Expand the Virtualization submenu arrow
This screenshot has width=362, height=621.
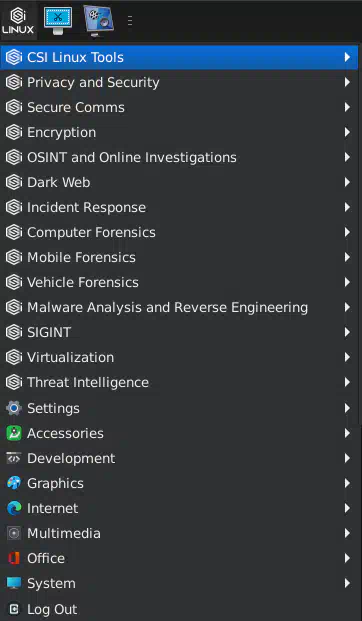tap(347, 357)
